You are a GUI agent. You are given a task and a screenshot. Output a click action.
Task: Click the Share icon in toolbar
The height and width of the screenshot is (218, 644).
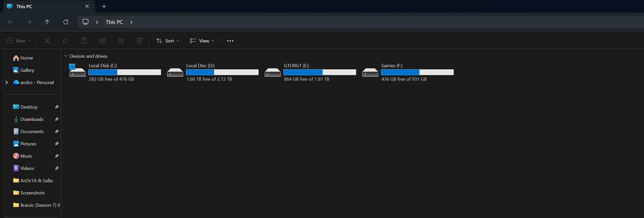tap(121, 41)
